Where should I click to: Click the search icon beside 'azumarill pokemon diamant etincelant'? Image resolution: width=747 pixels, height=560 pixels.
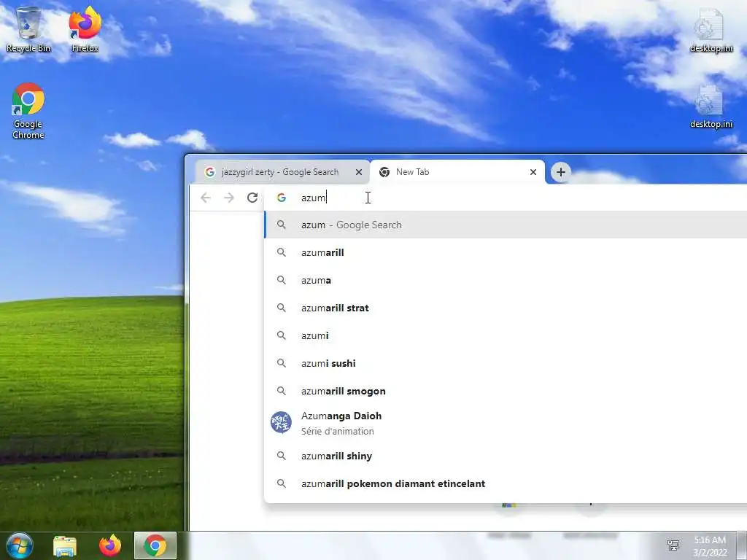[x=282, y=483]
